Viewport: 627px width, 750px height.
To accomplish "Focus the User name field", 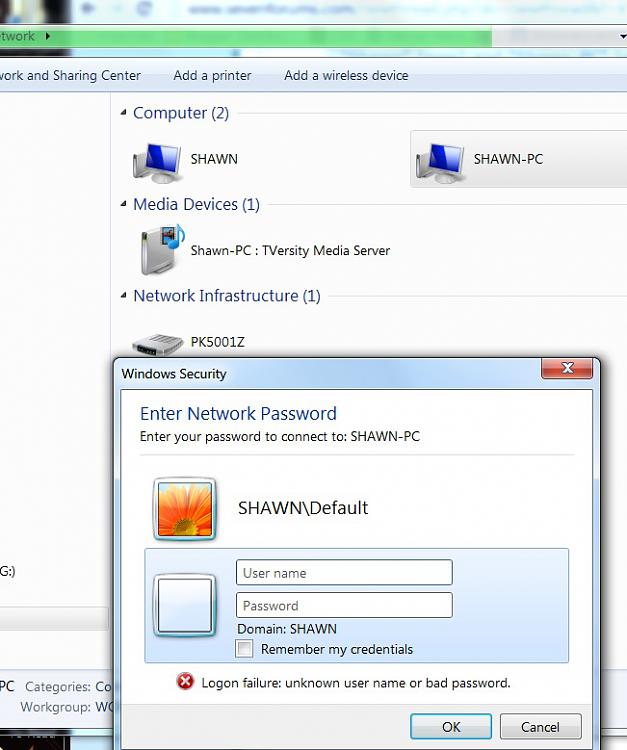I will (344, 573).
